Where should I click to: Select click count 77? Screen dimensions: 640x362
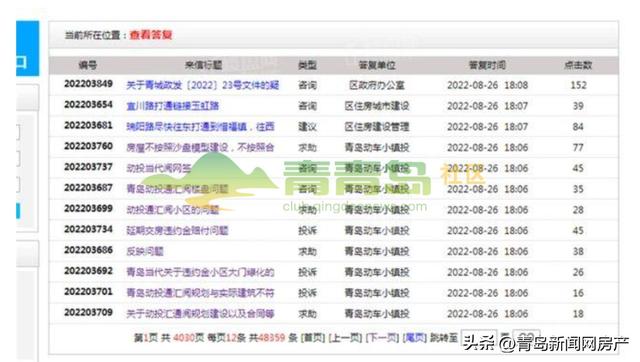point(578,147)
